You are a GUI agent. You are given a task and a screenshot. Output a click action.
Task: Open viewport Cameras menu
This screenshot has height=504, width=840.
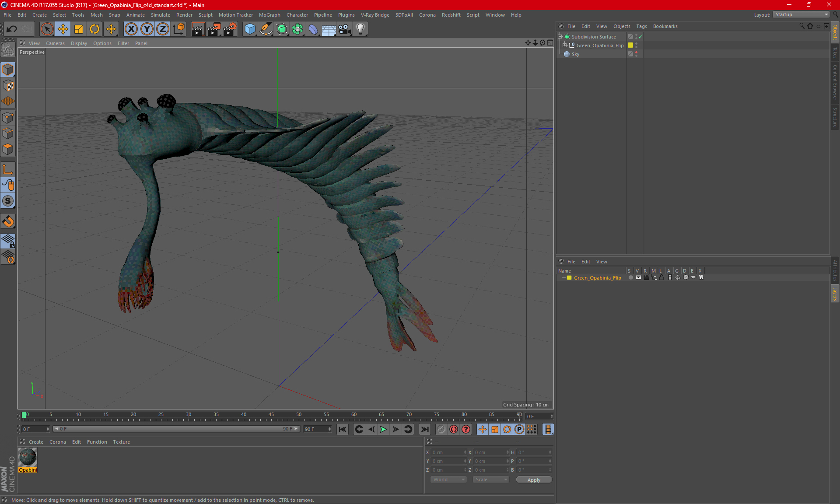(55, 43)
